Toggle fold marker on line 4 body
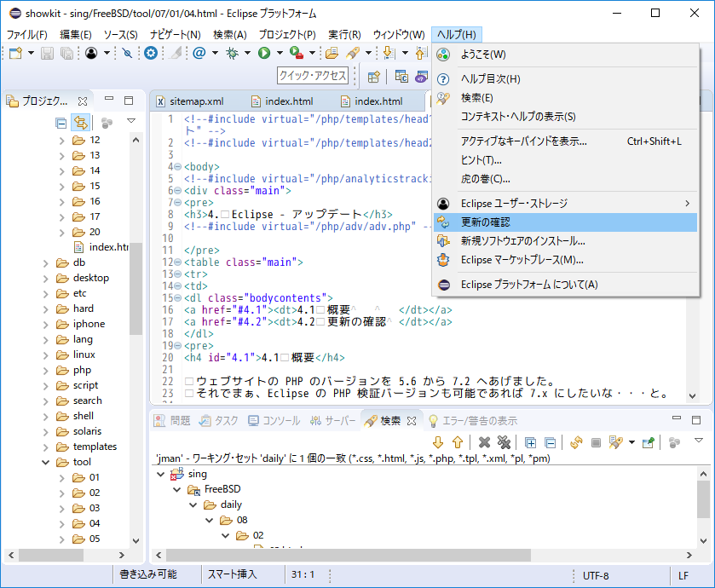 [x=178, y=167]
